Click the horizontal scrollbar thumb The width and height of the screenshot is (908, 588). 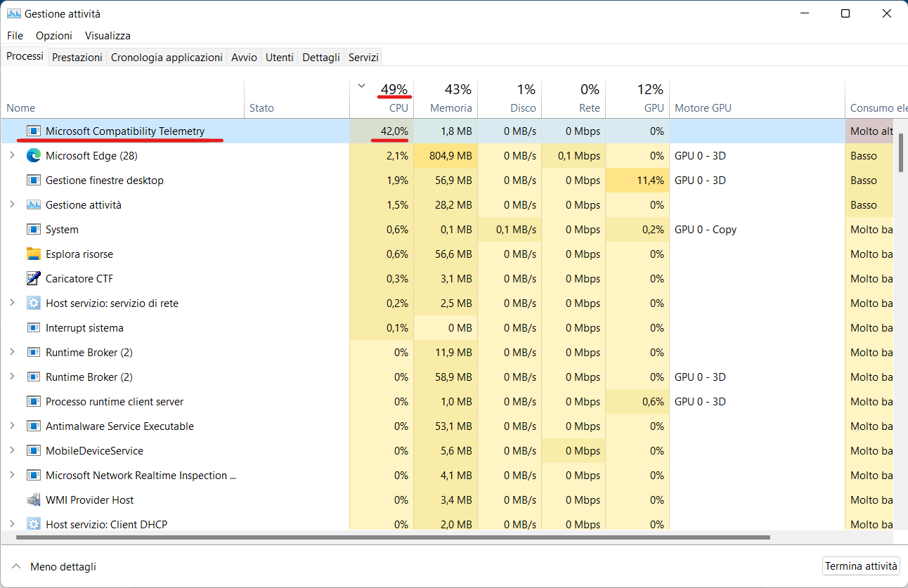[x=393, y=538]
